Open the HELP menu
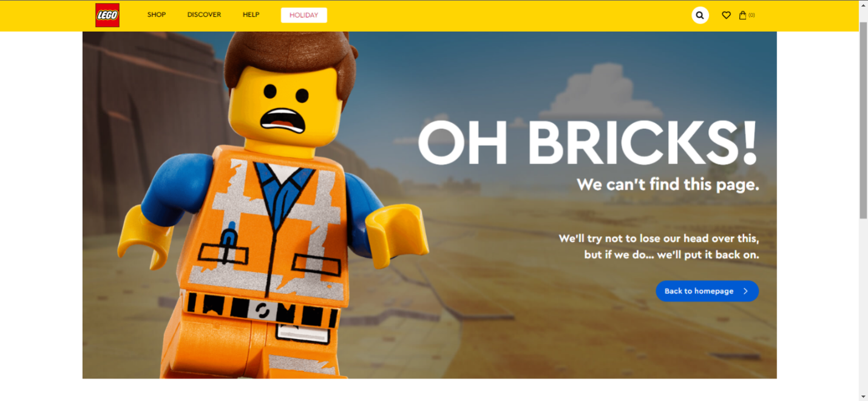 click(x=251, y=15)
